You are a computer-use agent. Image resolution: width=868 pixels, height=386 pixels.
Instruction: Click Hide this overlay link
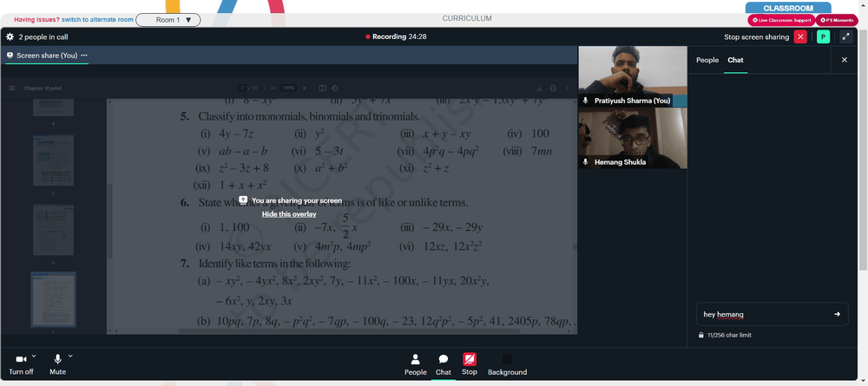point(289,214)
